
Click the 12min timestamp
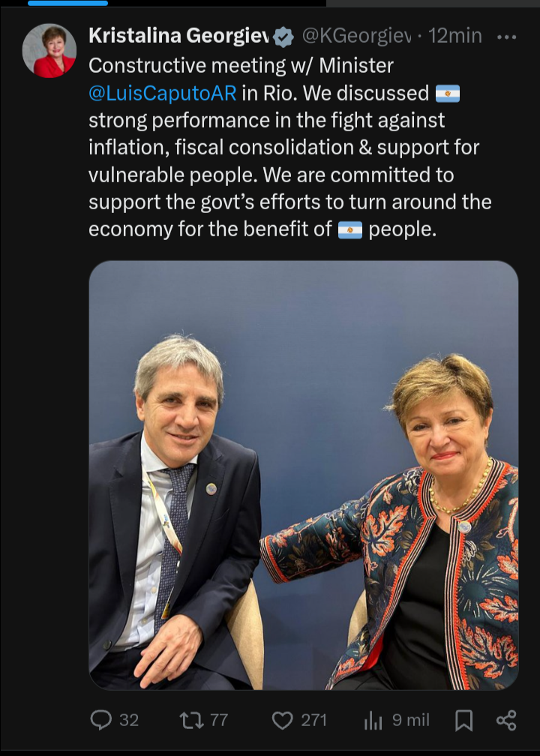point(455,36)
